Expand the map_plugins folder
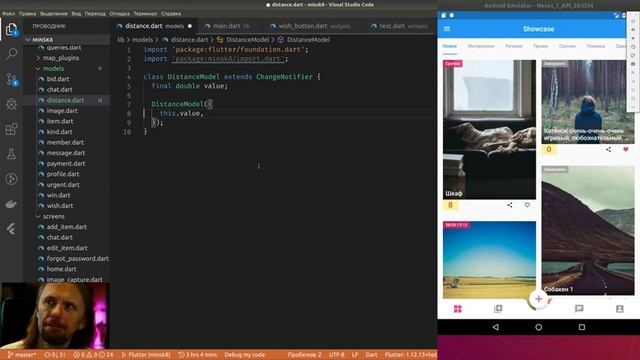This screenshot has width=640, height=360. (x=61, y=58)
